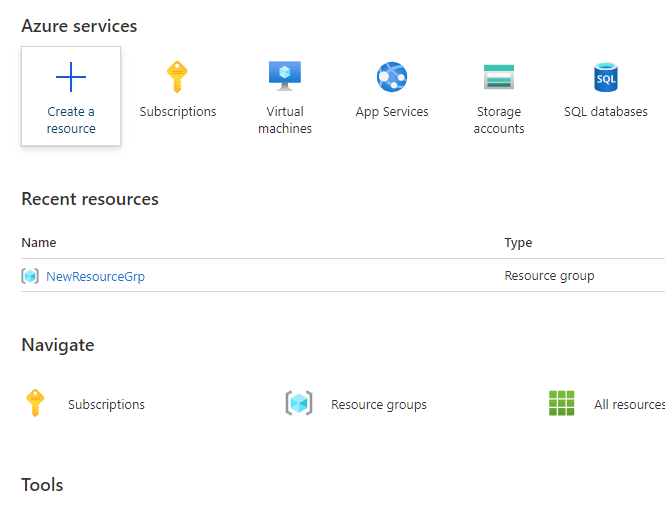Click the Subscriptions label in Azure services
The image size is (665, 525).
[x=178, y=112]
